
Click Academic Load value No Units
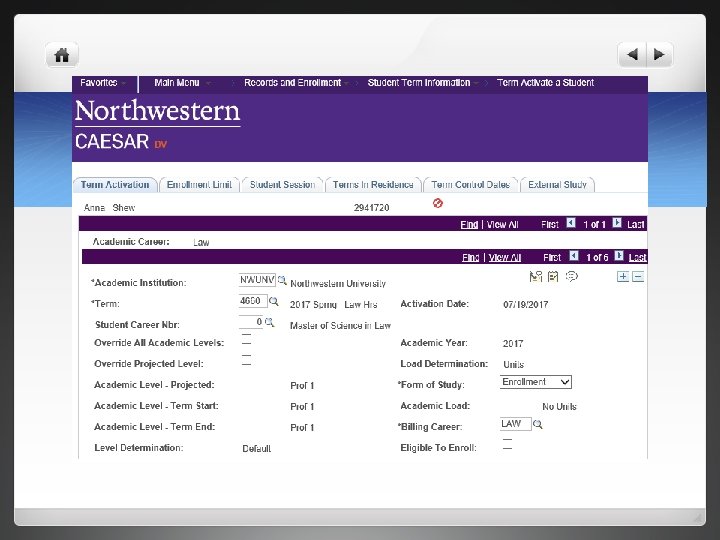[559, 406]
